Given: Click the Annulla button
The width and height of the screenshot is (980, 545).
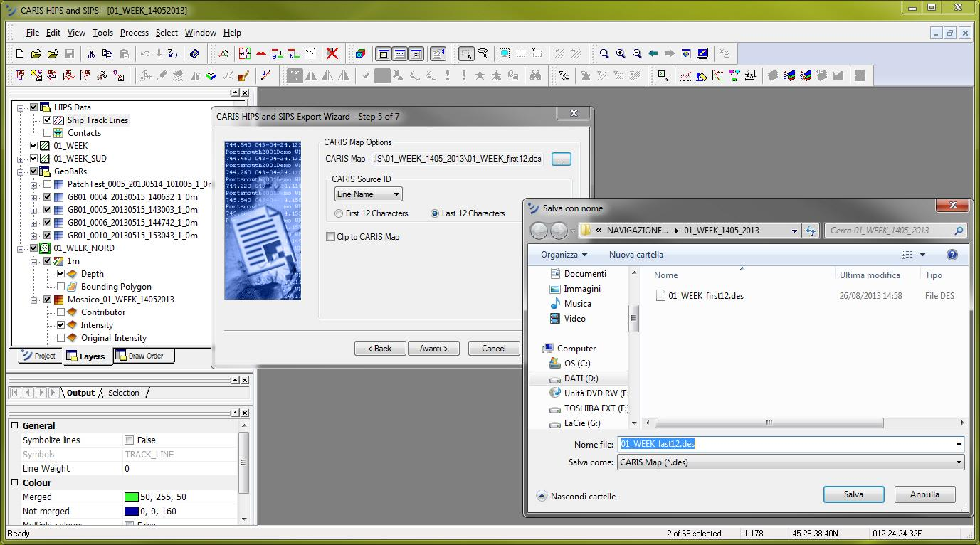Looking at the screenshot, I should pos(924,494).
